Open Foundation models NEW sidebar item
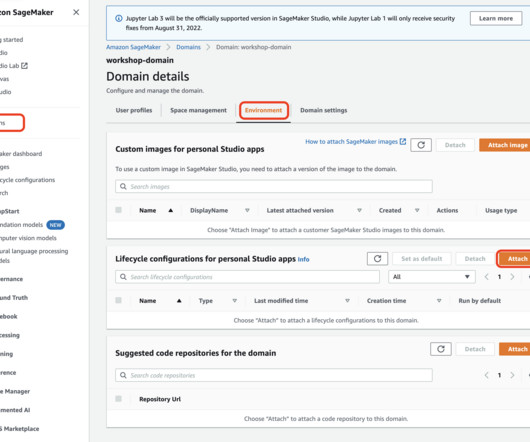This screenshot has width=530, height=442. tap(32, 225)
